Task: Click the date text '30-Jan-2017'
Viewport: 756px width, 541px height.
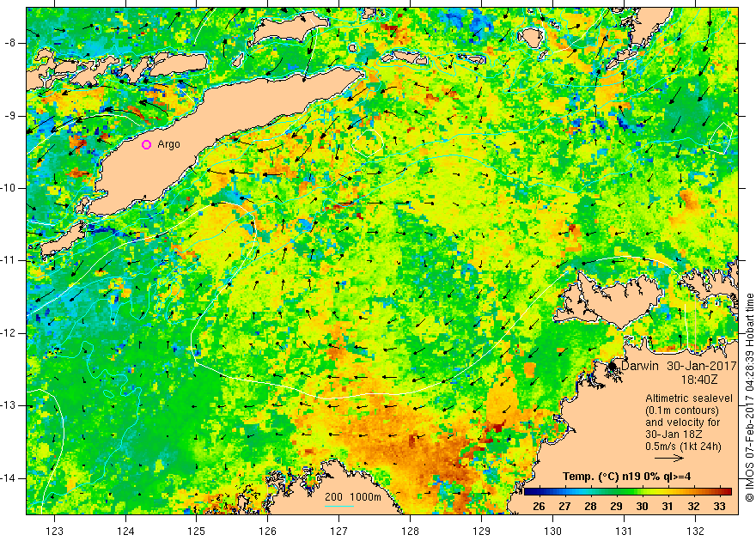Action: (x=702, y=366)
